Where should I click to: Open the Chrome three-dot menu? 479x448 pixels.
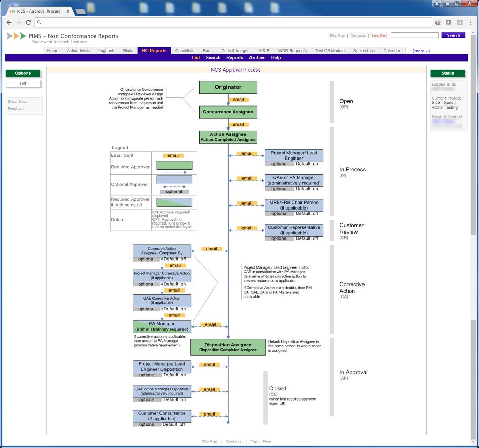click(470, 22)
